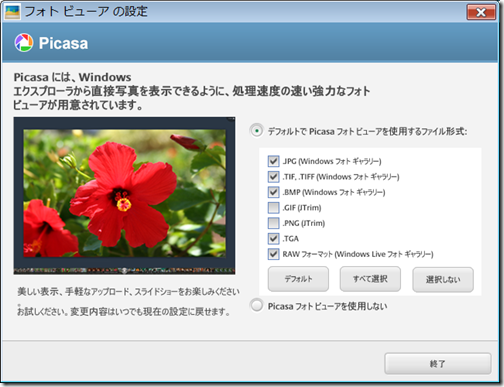
Task: Select the デフォルトで Picasa フォト ビューアを使用する radio button
Action: pyautogui.click(x=257, y=131)
